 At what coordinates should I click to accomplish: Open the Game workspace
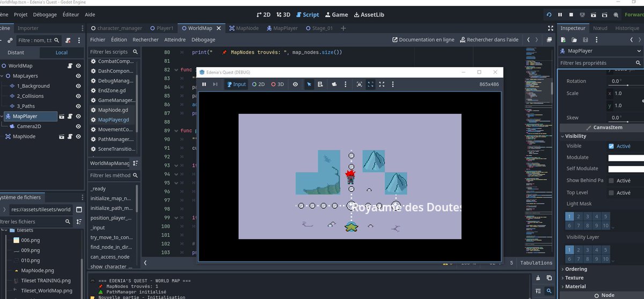point(336,14)
